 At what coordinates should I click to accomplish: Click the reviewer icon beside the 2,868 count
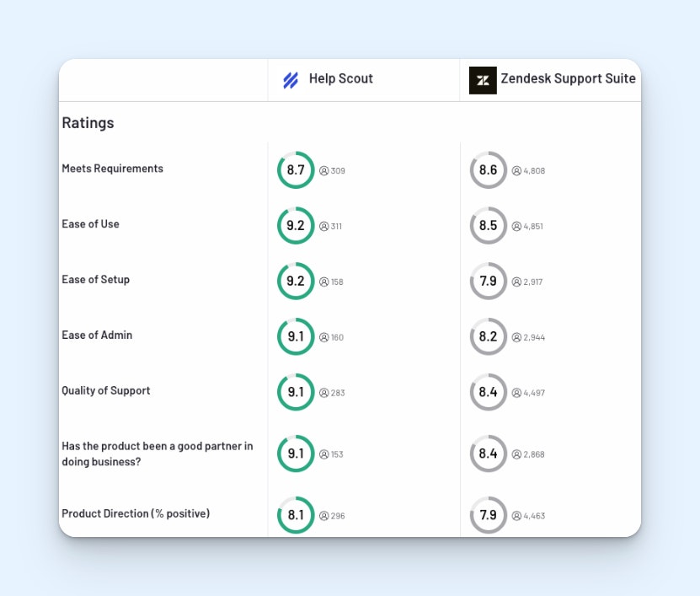point(516,454)
